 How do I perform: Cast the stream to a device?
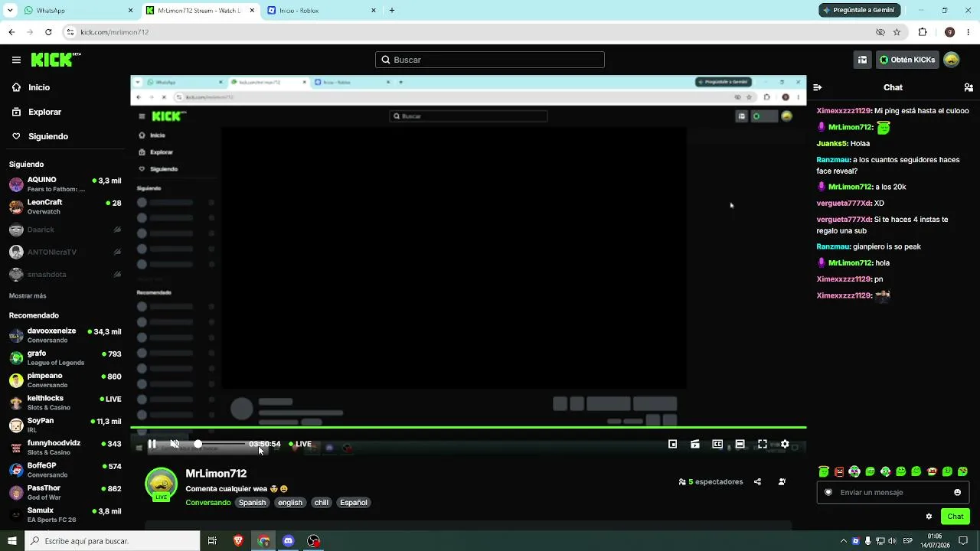click(695, 444)
